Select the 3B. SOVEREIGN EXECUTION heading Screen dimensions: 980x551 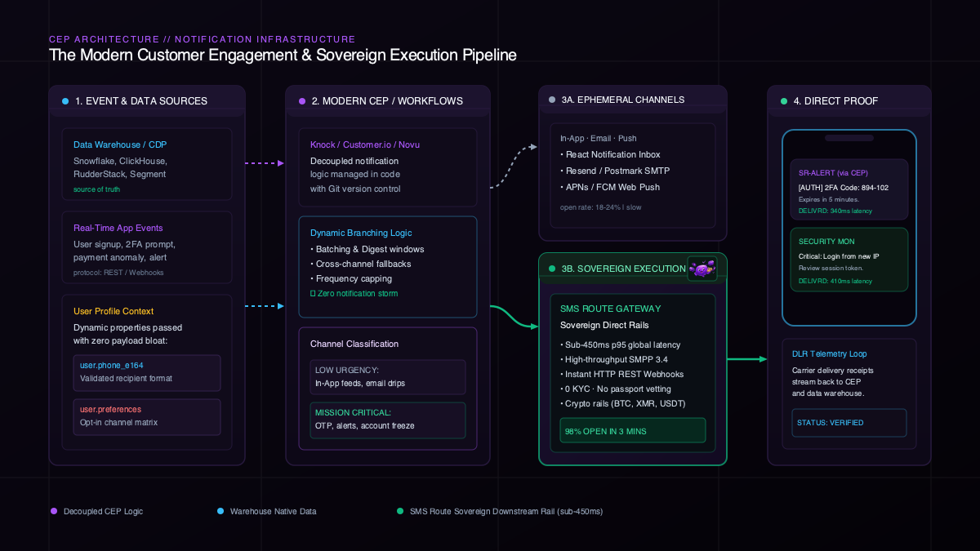point(624,268)
